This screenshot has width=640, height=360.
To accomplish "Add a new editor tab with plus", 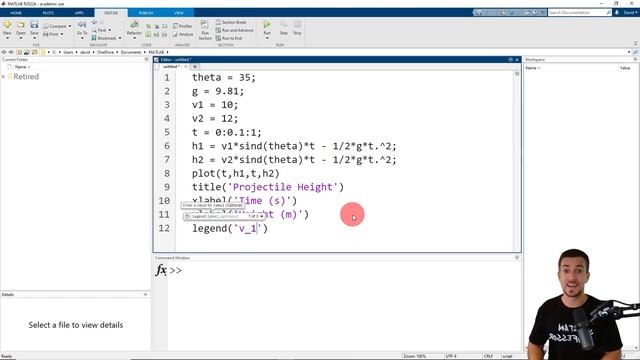I will [x=195, y=67].
